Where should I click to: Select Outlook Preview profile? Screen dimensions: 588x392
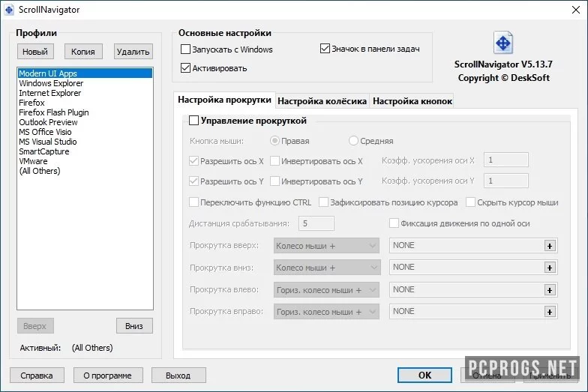tap(85, 121)
